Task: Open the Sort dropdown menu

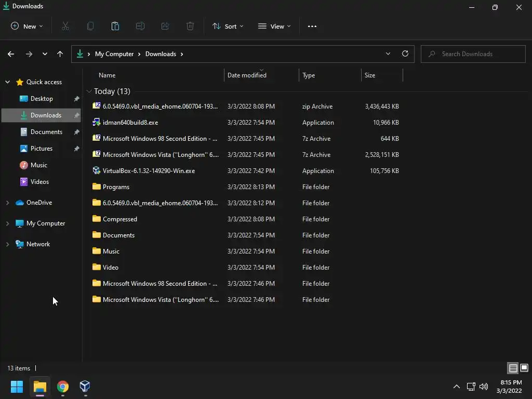Action: coord(228,26)
